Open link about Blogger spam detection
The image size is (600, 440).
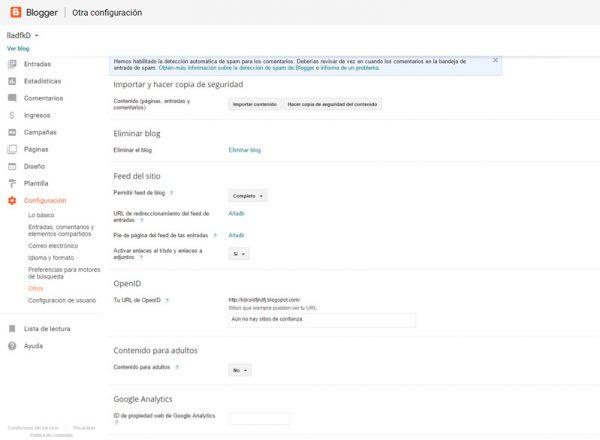236,68
